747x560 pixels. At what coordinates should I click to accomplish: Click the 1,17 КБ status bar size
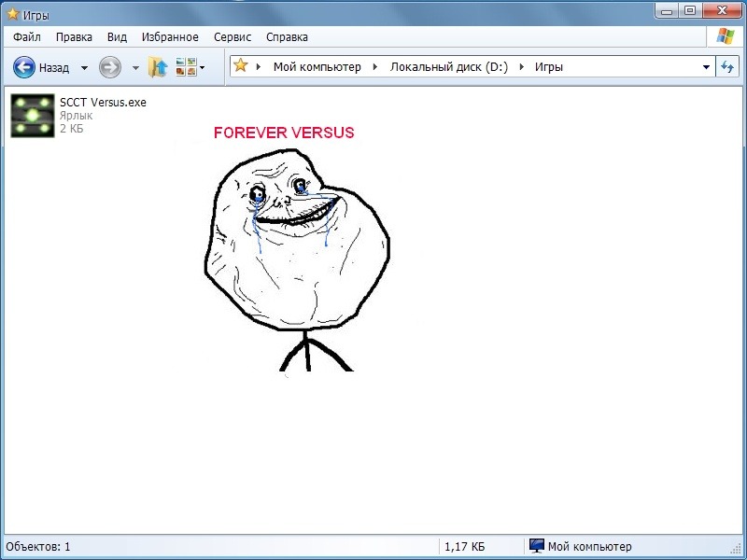coord(464,547)
